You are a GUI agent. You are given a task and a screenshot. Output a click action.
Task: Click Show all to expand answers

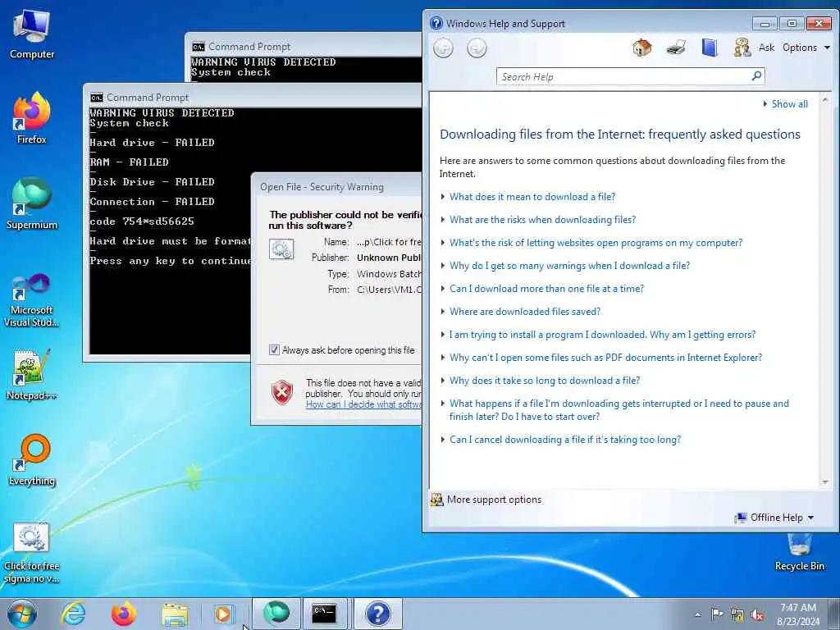point(789,104)
